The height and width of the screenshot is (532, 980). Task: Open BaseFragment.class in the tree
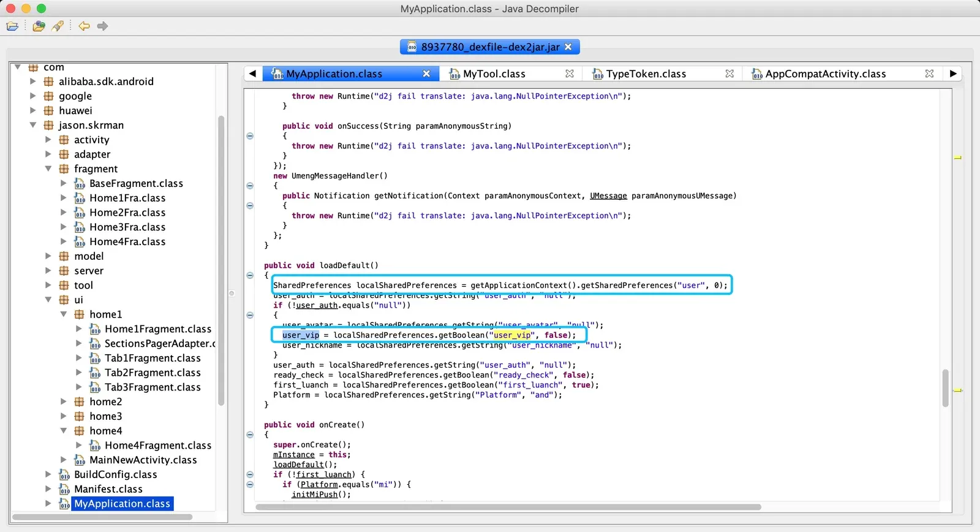tap(136, 183)
